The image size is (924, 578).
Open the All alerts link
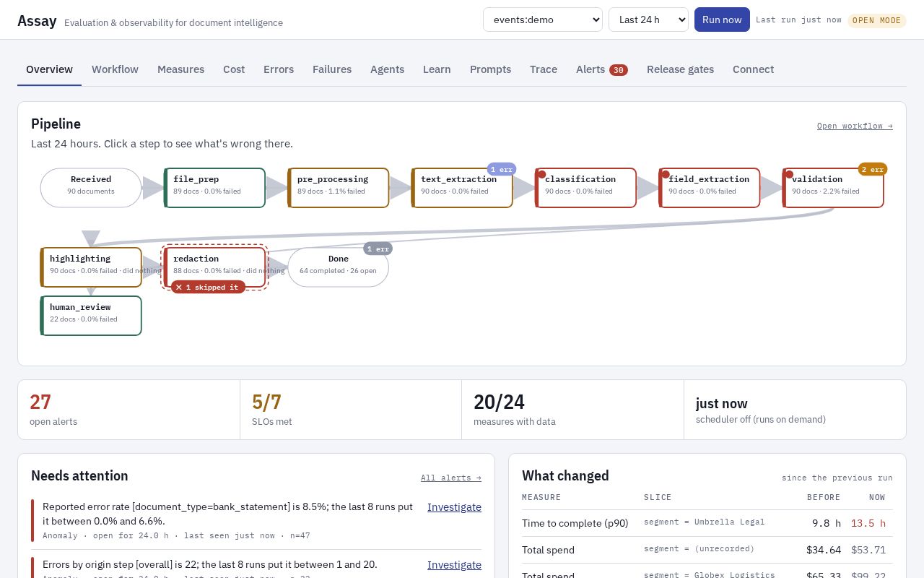(x=451, y=478)
